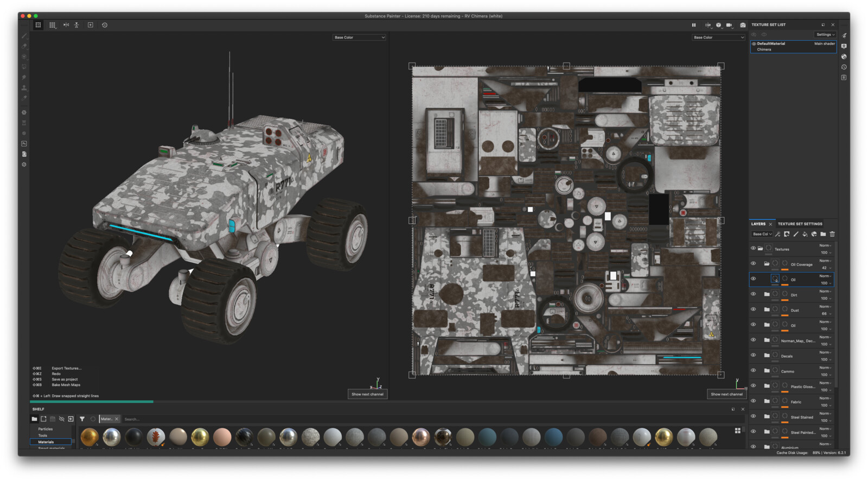Open the smart material sphere icon
The width and height of the screenshot is (868, 480).
814,234
